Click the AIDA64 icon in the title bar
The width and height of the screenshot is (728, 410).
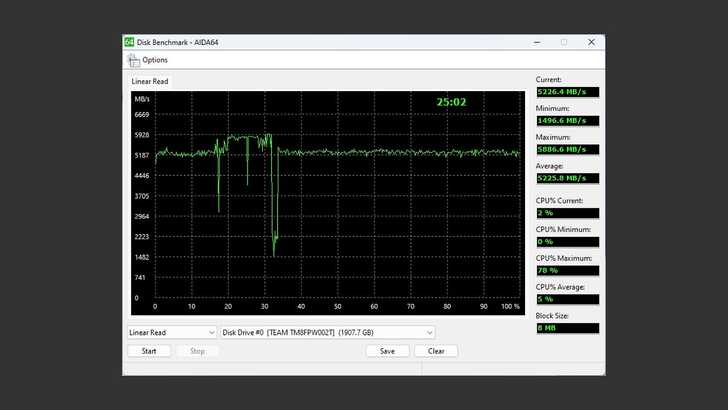coord(129,42)
